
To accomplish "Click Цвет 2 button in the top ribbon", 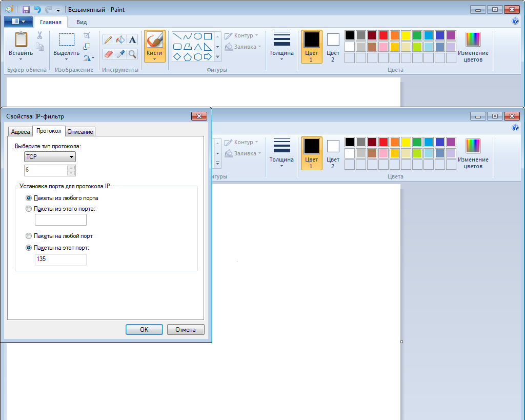I will pos(333,47).
